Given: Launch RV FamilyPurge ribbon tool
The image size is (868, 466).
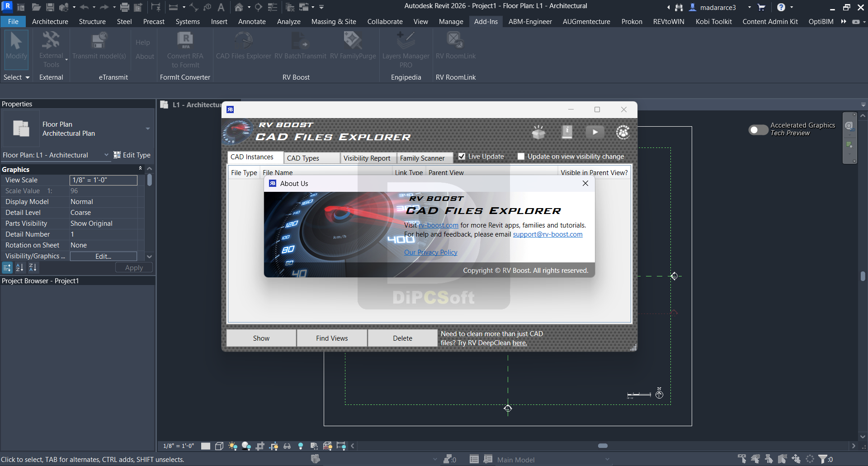Looking at the screenshot, I should [353, 46].
